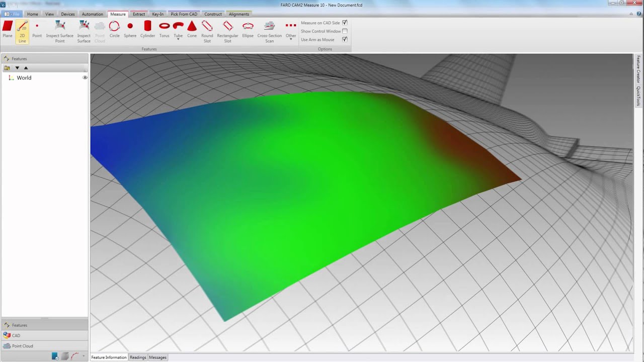Click the new folder icon in Features panel
The width and height of the screenshot is (644, 362).
click(x=7, y=68)
